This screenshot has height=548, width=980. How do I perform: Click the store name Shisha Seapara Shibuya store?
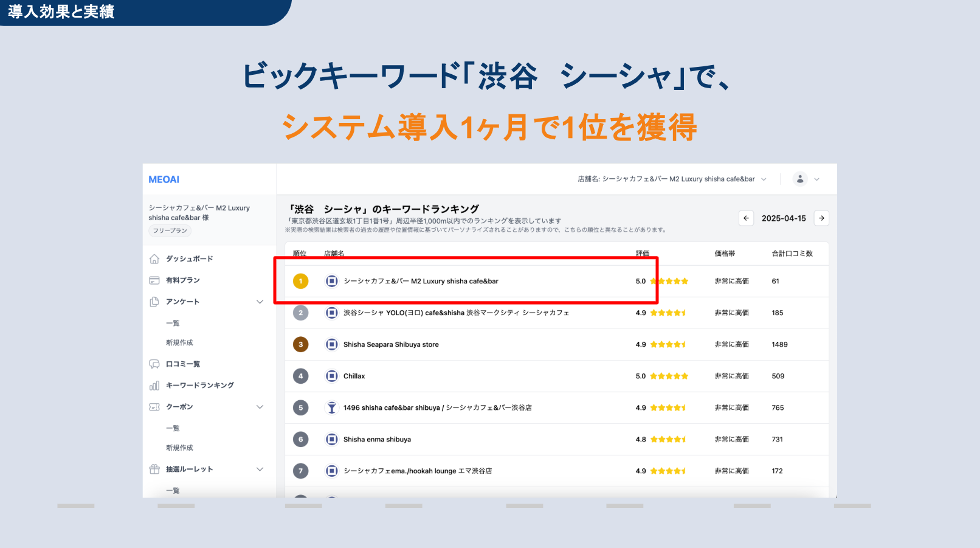391,344
